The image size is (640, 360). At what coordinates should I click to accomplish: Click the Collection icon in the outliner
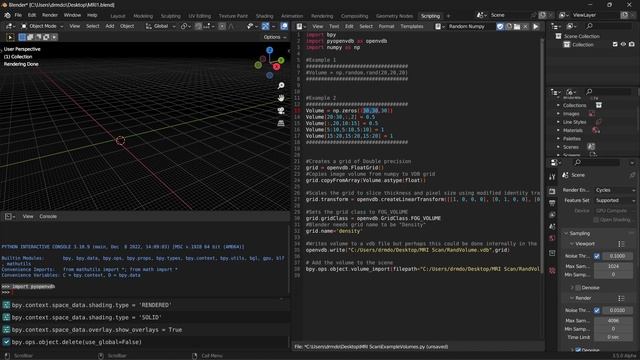pyautogui.click(x=567, y=45)
